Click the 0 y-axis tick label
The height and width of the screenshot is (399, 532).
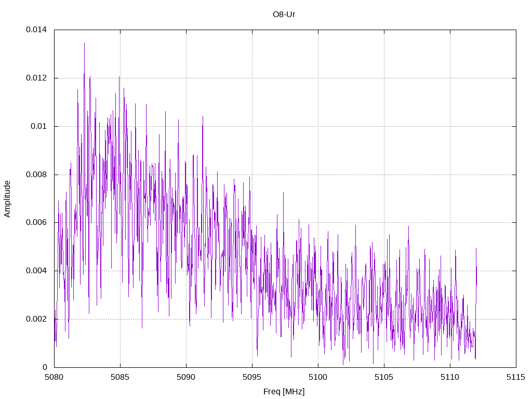tap(45, 367)
